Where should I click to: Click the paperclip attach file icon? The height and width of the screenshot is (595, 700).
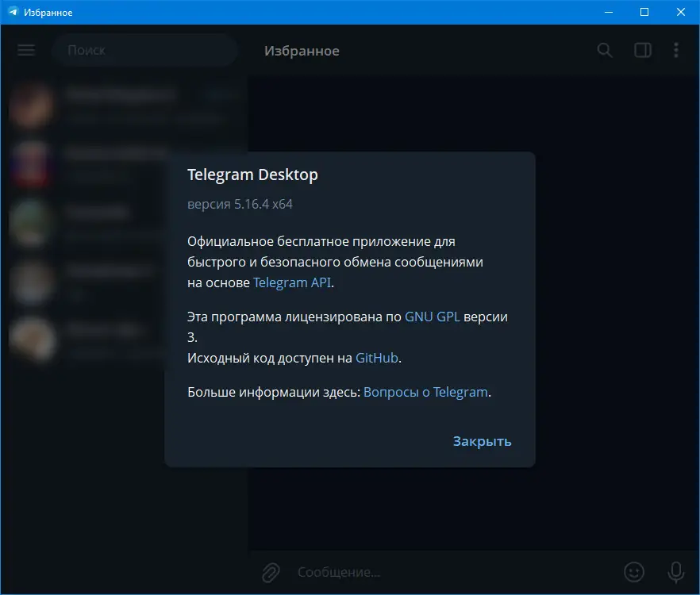coord(271,572)
